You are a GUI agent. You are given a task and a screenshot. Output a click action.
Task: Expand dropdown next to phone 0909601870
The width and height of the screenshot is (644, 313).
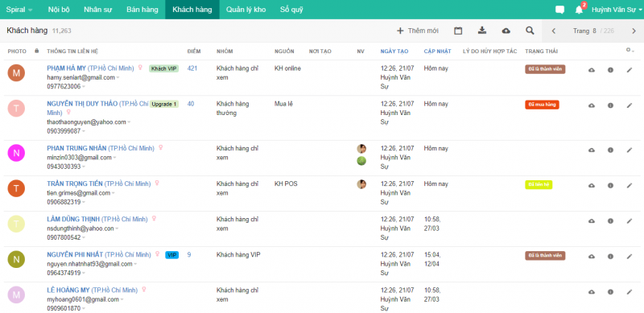(x=84, y=308)
